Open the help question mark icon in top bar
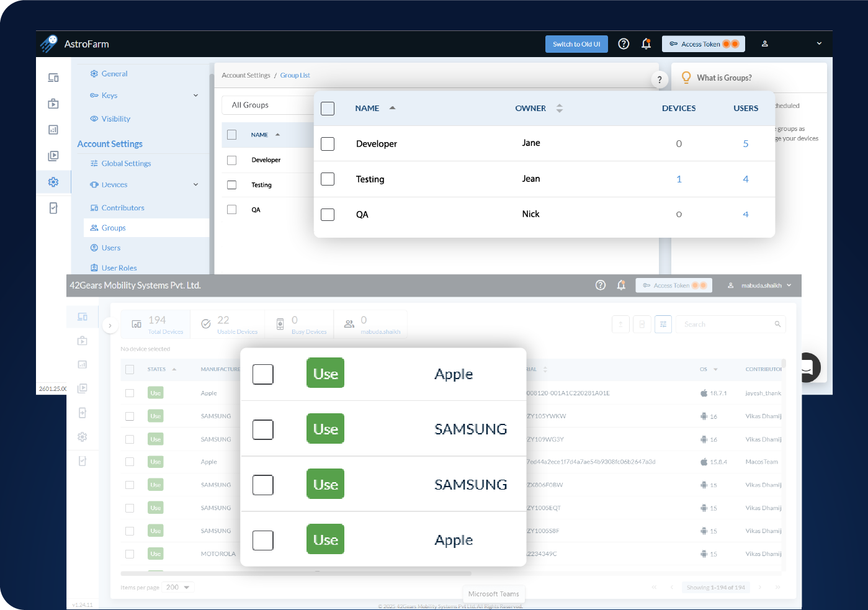This screenshot has width=868, height=610. 624,44
